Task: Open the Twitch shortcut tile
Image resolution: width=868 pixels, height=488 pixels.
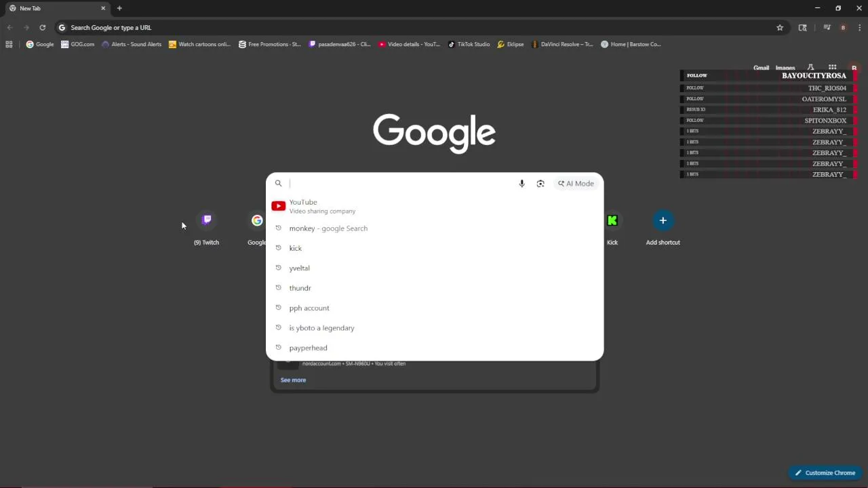Action: coord(206,228)
